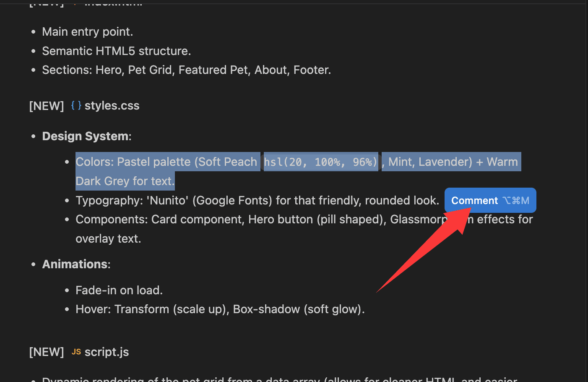Click the 'Hover: Transform (scale up)' bullet
Viewport: 588px width, 382px height.
pos(220,309)
